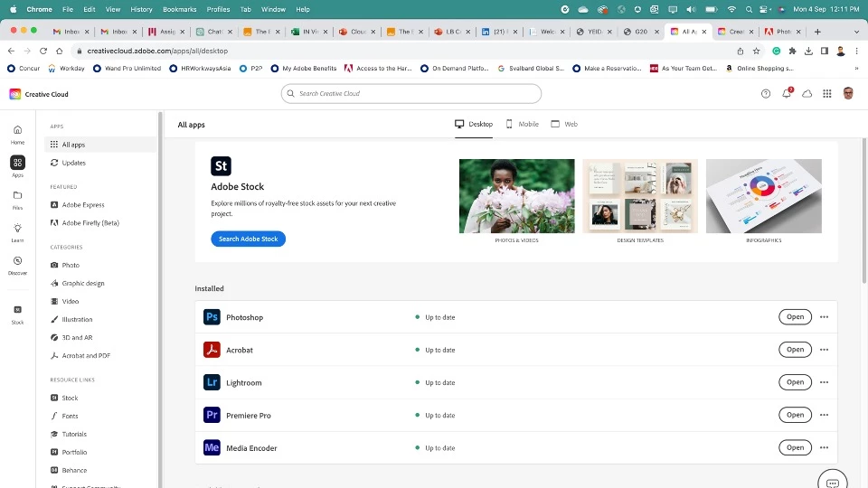Open the Chrome three-dot menu
The image size is (868, 488).
pos(856,51)
